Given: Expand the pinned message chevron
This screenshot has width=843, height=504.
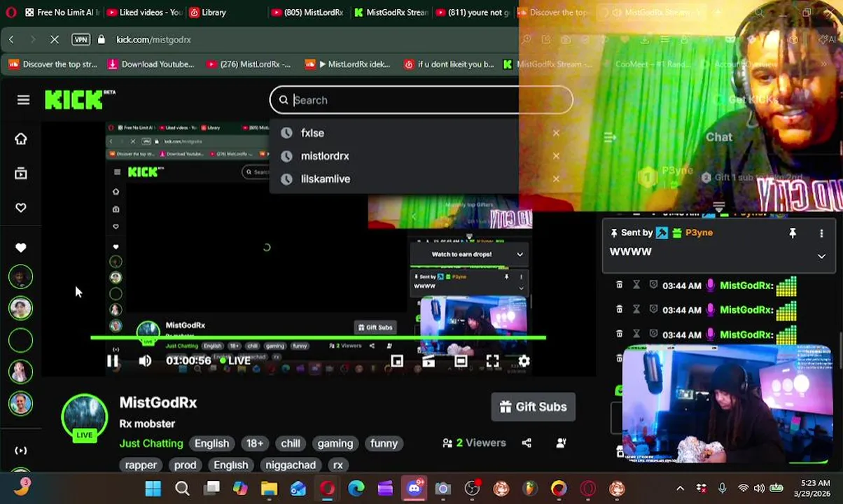Looking at the screenshot, I should [x=821, y=256].
